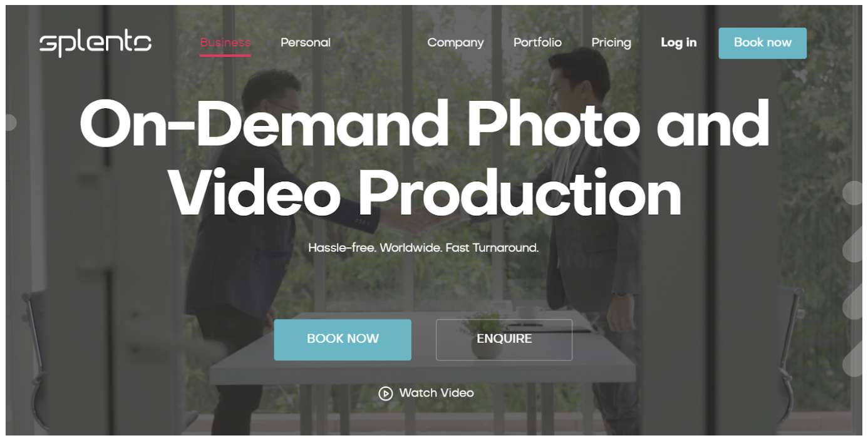The height and width of the screenshot is (438, 868).
Task: Click the Log in link
Action: tap(679, 43)
